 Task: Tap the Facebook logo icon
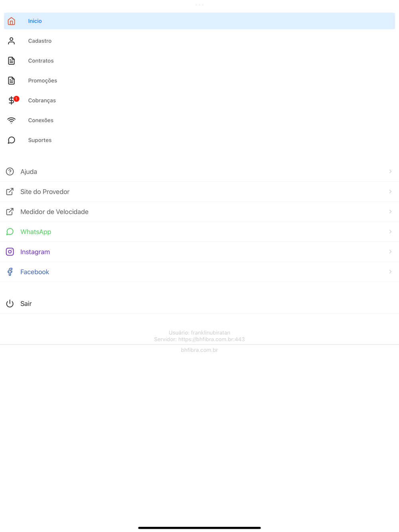tap(10, 272)
